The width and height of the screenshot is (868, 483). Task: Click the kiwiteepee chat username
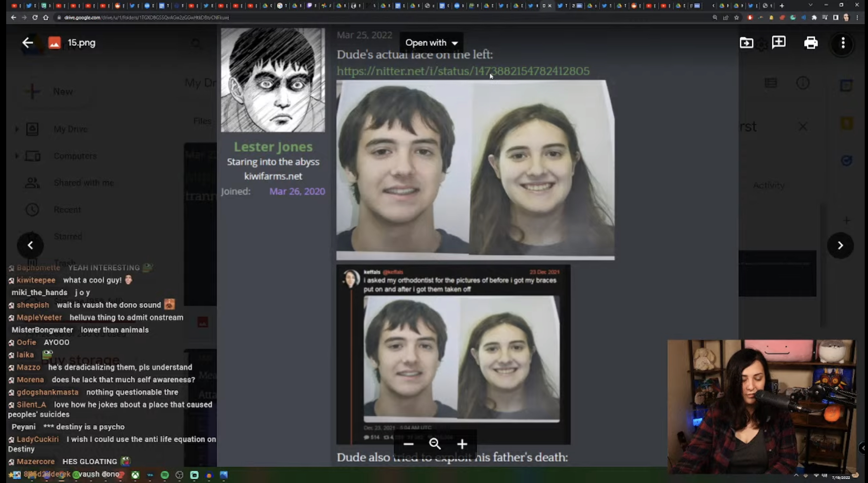[36, 280]
